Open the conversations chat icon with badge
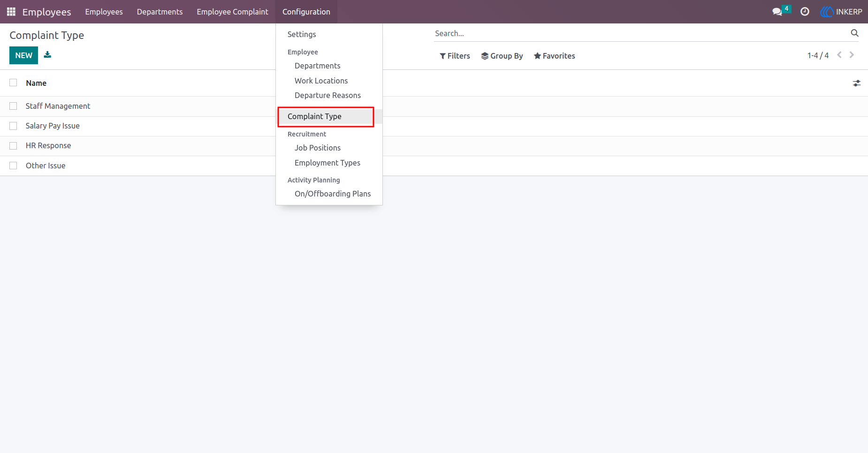 click(781, 11)
